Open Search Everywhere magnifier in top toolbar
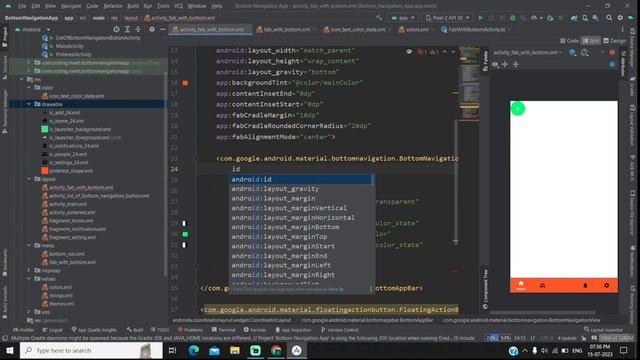Viewport: 640px width, 360px height. tap(609, 18)
